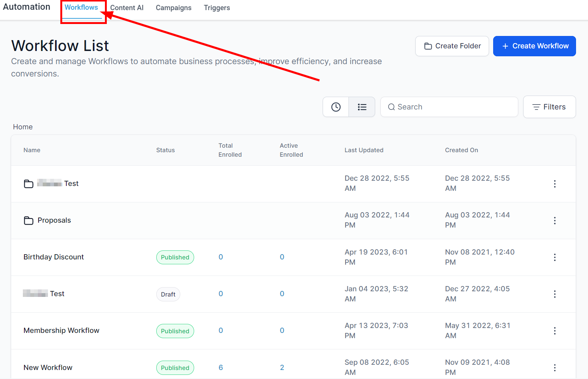This screenshot has width=588, height=379.
Task: Click the Create Workflow button
Action: coord(534,46)
